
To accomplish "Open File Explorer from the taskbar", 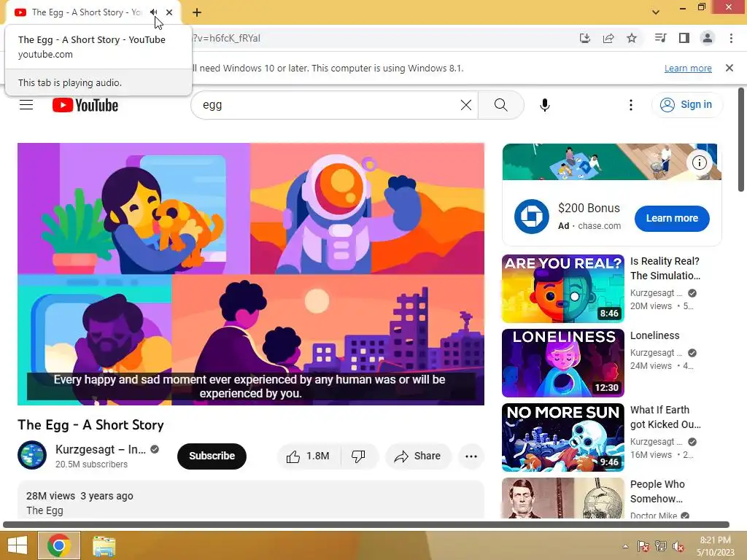I will click(x=104, y=545).
